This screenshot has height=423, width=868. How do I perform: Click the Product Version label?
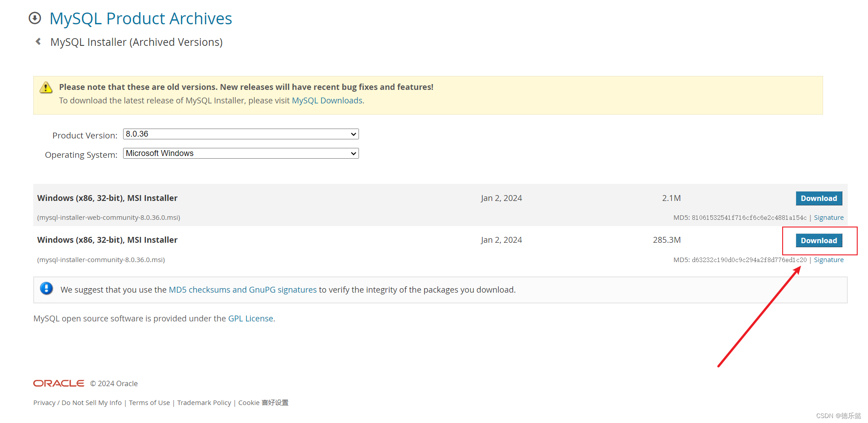(x=85, y=135)
